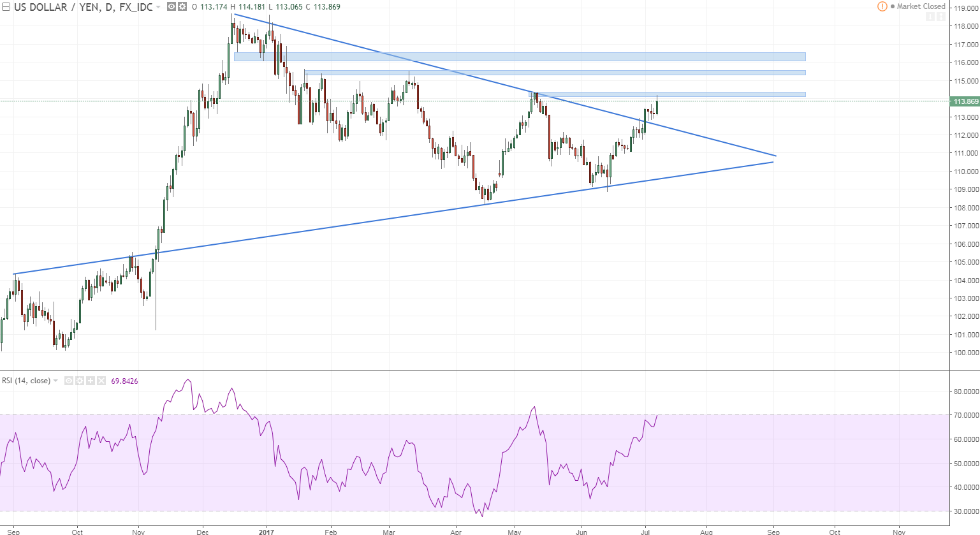Click the Apr label on time axis
The width and height of the screenshot is (980, 535).
pos(455,532)
